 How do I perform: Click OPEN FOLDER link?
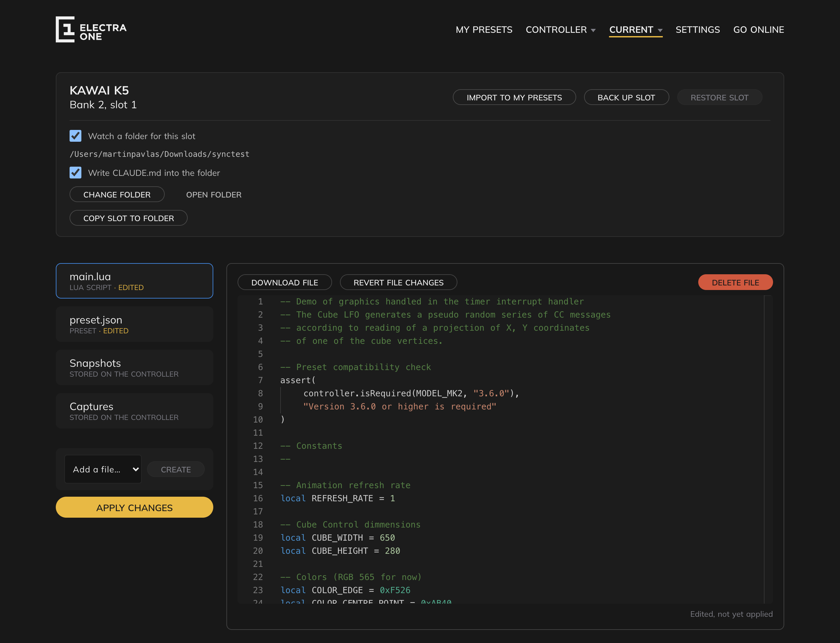click(214, 195)
